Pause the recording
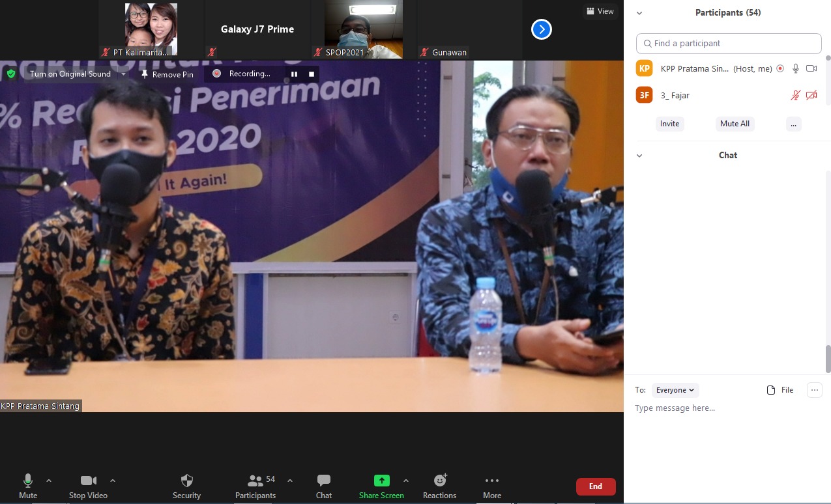This screenshot has height=504, width=831. pos(294,74)
